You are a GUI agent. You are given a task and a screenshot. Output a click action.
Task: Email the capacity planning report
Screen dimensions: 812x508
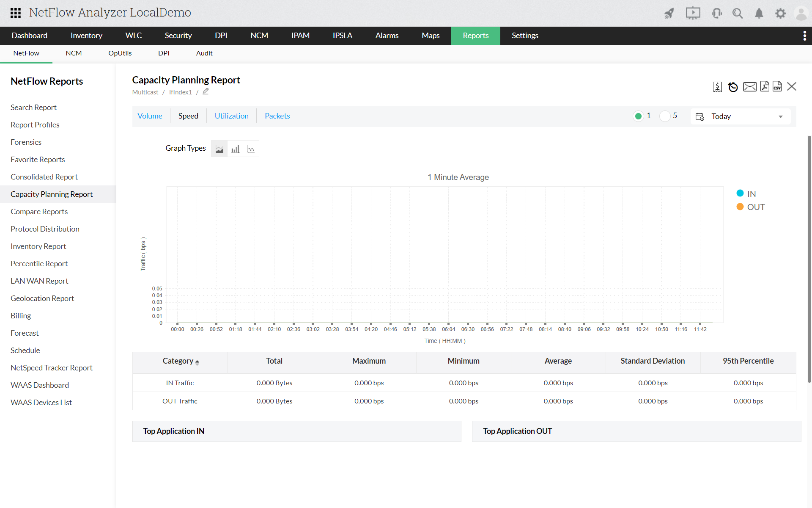pyautogui.click(x=749, y=87)
